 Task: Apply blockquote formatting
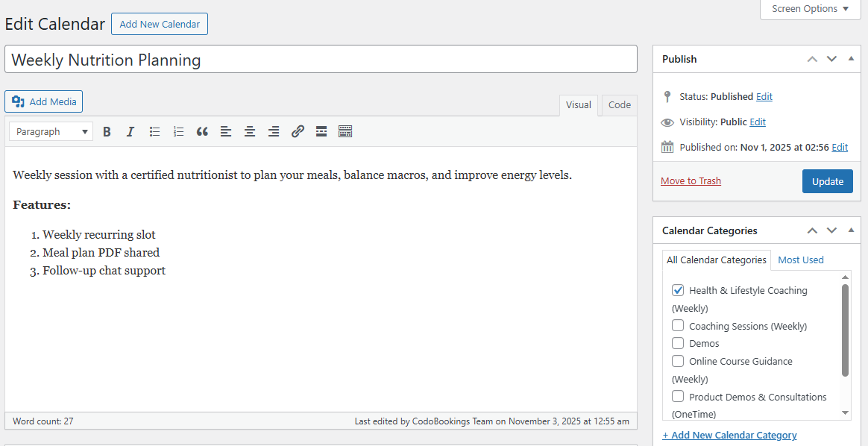[x=202, y=131]
